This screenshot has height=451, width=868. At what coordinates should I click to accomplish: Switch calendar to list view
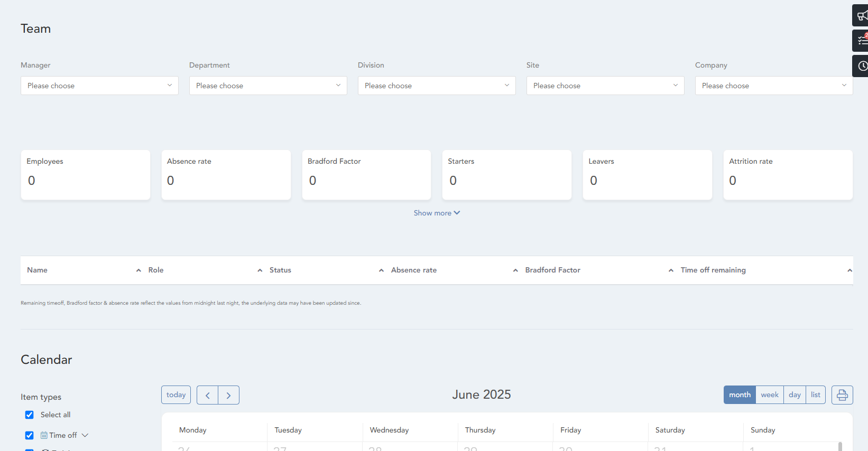coord(815,395)
